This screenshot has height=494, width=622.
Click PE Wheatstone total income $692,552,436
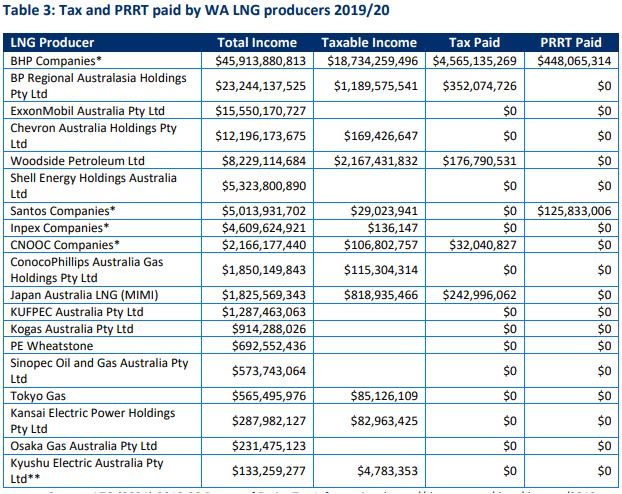269,346
